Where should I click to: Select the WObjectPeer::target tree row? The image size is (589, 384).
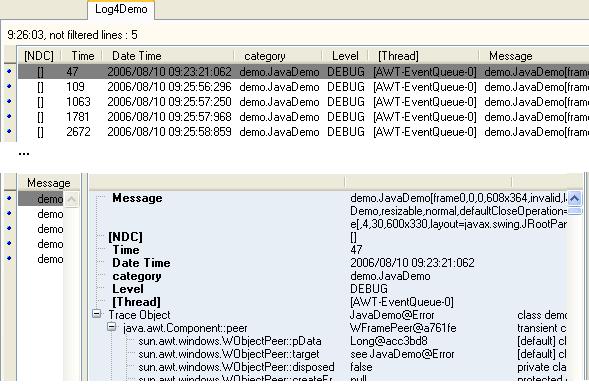(228, 354)
